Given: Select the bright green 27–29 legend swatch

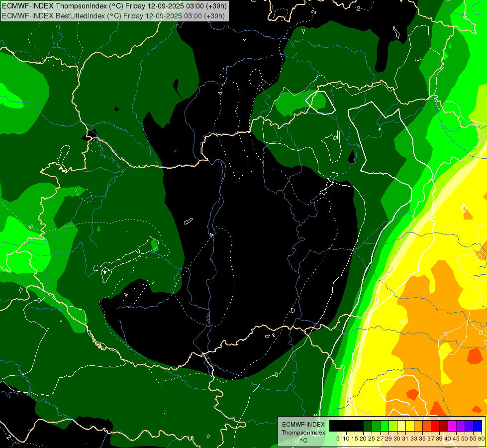Looking at the screenshot, I should pos(385,426).
